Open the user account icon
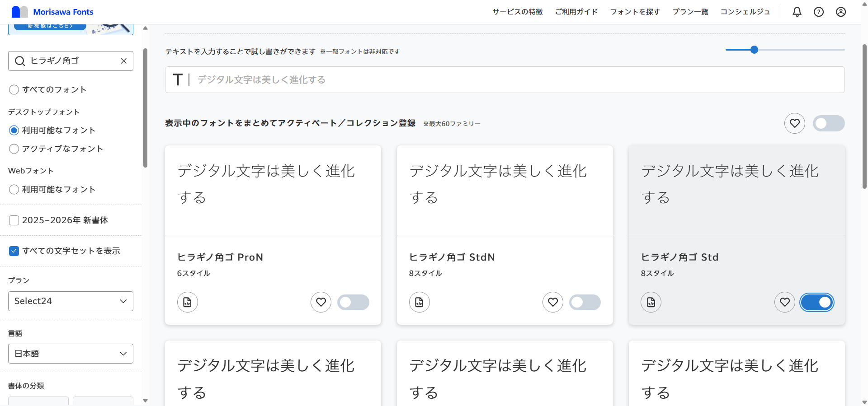Viewport: 868px width, 406px height. pos(841,12)
